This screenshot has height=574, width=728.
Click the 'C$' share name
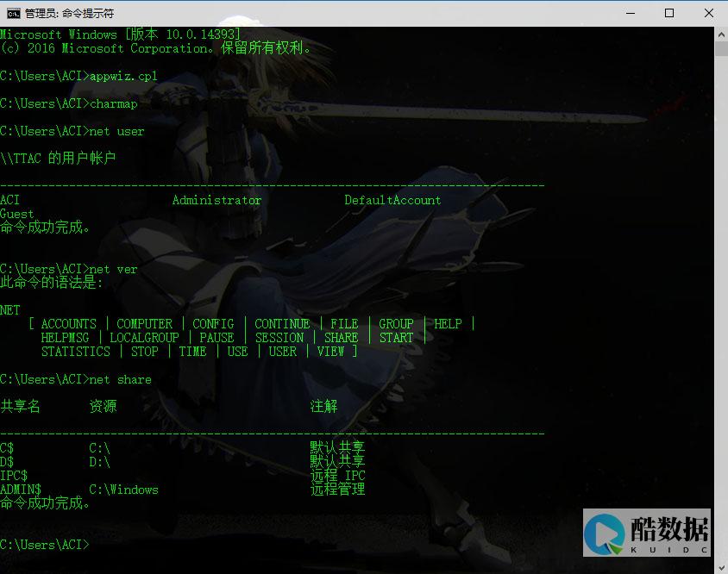(7, 448)
